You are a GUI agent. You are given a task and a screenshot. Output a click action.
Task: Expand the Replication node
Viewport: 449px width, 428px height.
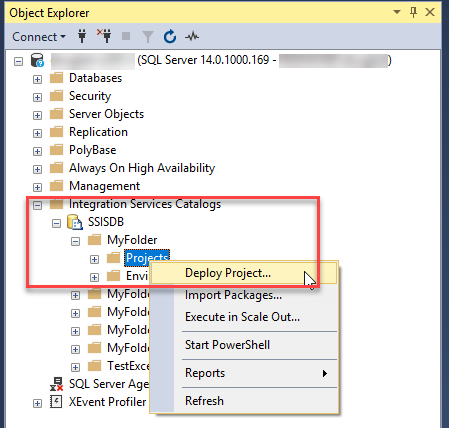37,133
